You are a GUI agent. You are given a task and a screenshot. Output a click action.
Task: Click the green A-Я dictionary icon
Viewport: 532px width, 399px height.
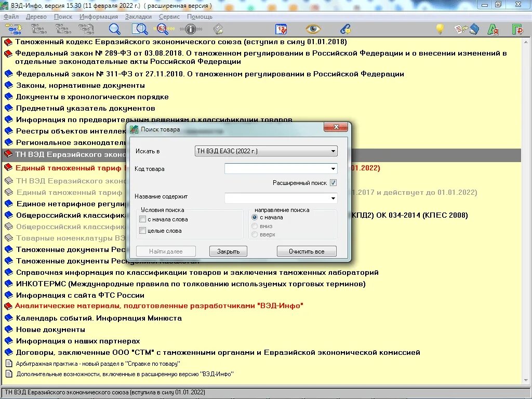(493, 30)
